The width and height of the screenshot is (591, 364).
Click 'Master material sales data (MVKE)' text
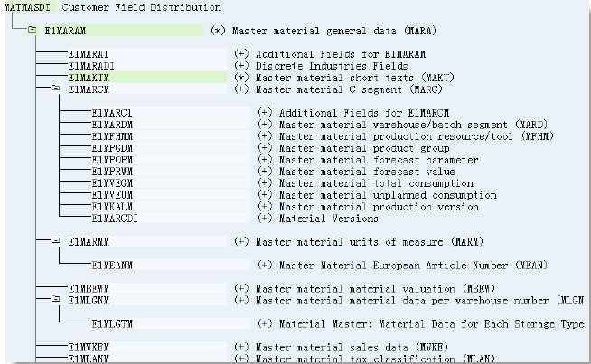(352, 347)
